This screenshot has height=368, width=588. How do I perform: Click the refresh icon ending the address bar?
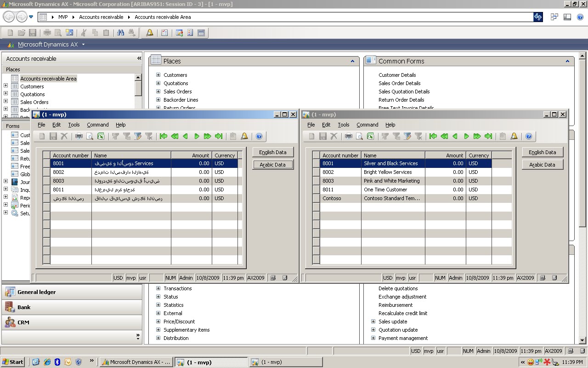click(537, 17)
